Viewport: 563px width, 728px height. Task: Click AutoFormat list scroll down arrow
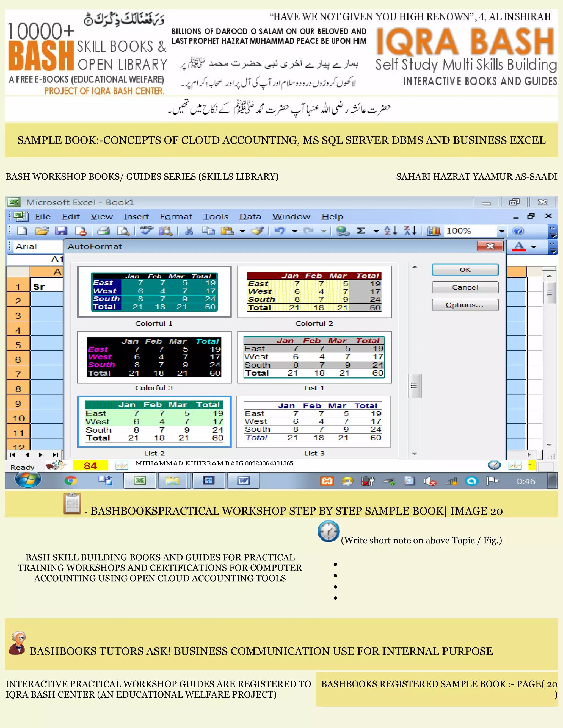(415, 454)
